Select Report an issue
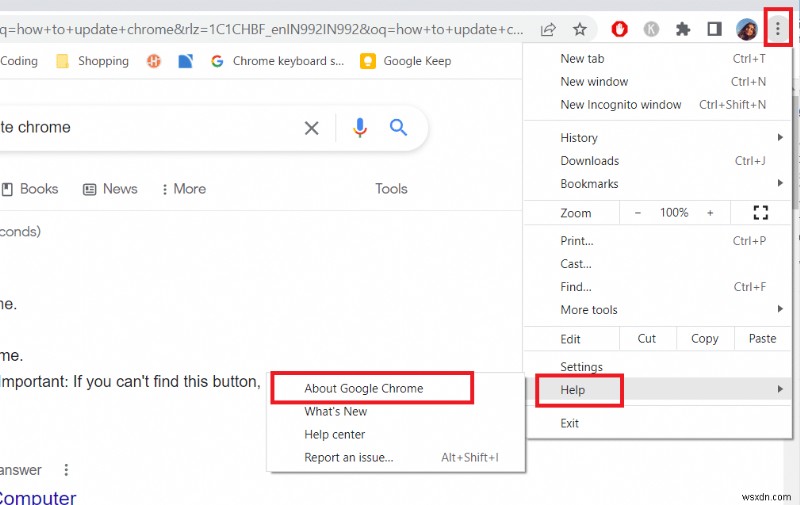This screenshot has height=505, width=800. [396, 458]
